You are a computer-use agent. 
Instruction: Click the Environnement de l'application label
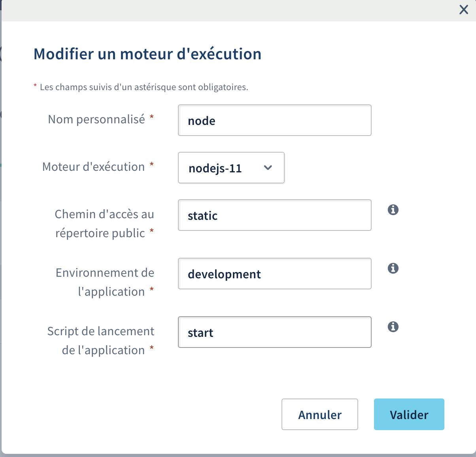(x=105, y=282)
